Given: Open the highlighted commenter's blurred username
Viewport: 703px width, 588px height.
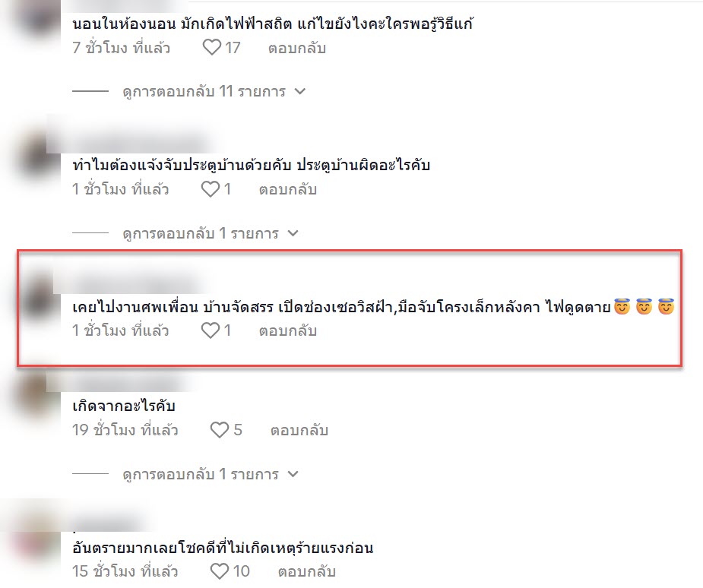Looking at the screenshot, I should click(135, 283).
